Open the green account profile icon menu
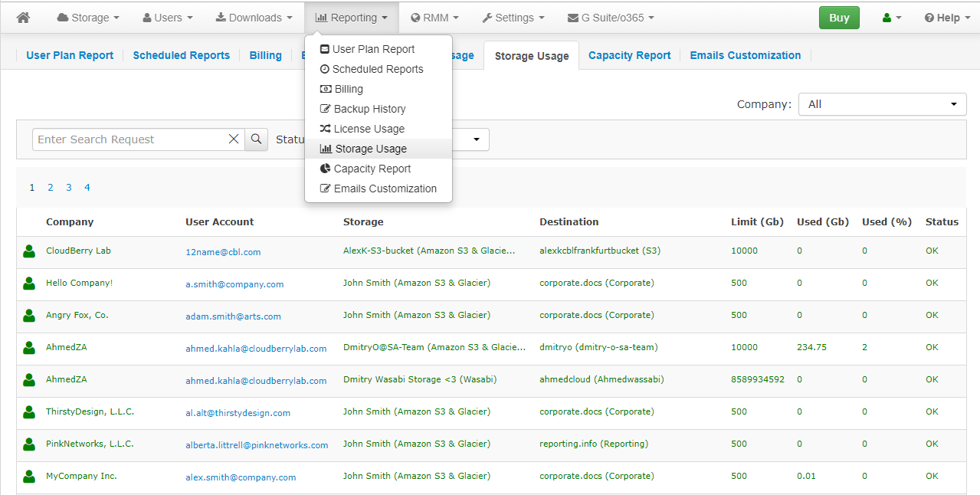Image resolution: width=980 pixels, height=495 pixels. tap(892, 18)
